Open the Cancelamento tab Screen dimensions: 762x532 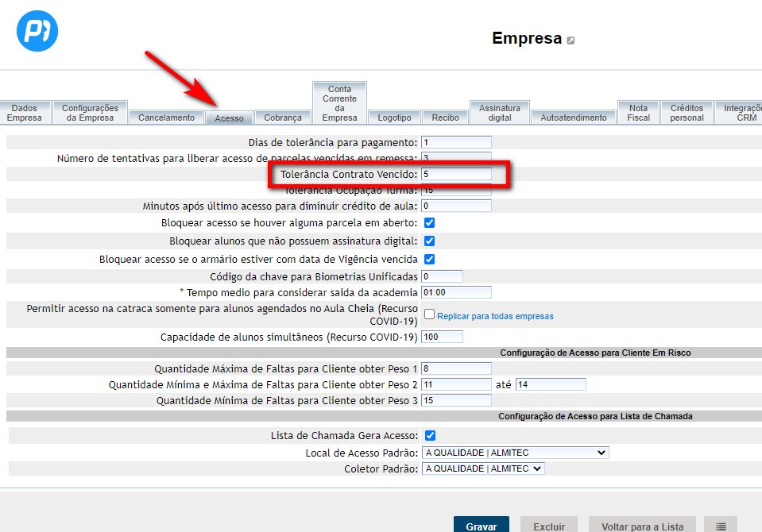coord(166,118)
